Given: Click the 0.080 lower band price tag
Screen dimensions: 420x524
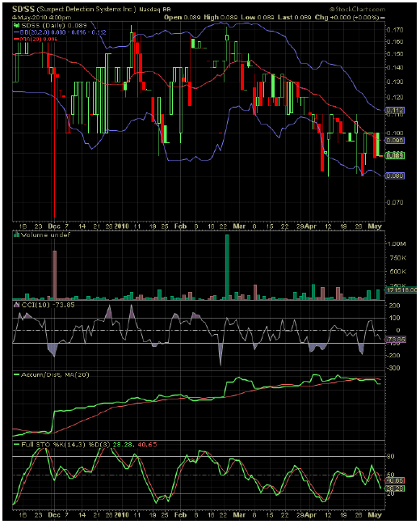Looking at the screenshot, I should 395,175.
